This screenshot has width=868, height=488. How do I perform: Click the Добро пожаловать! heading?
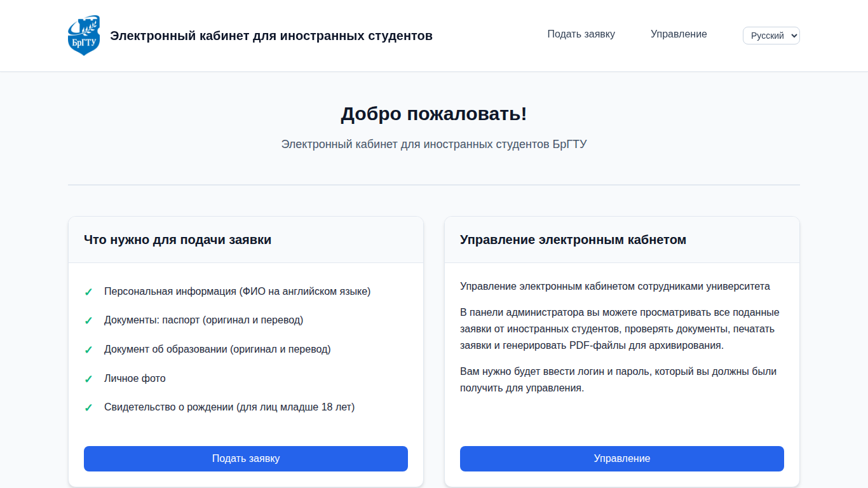(x=434, y=114)
